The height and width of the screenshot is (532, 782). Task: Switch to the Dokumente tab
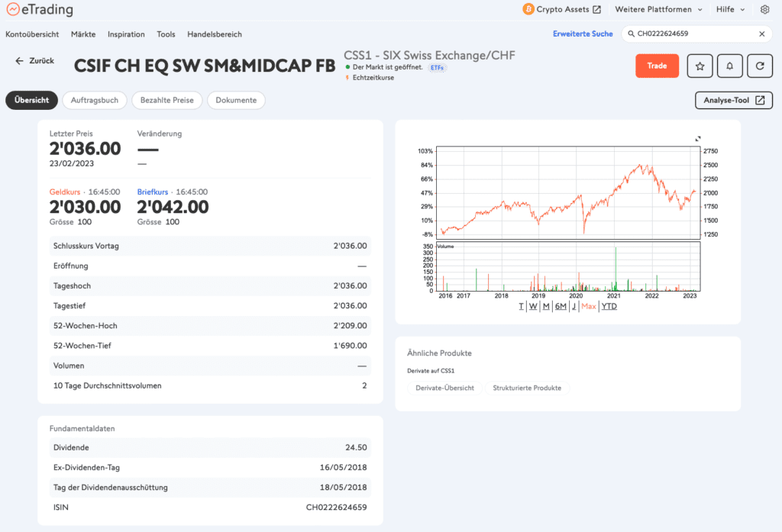(x=236, y=100)
